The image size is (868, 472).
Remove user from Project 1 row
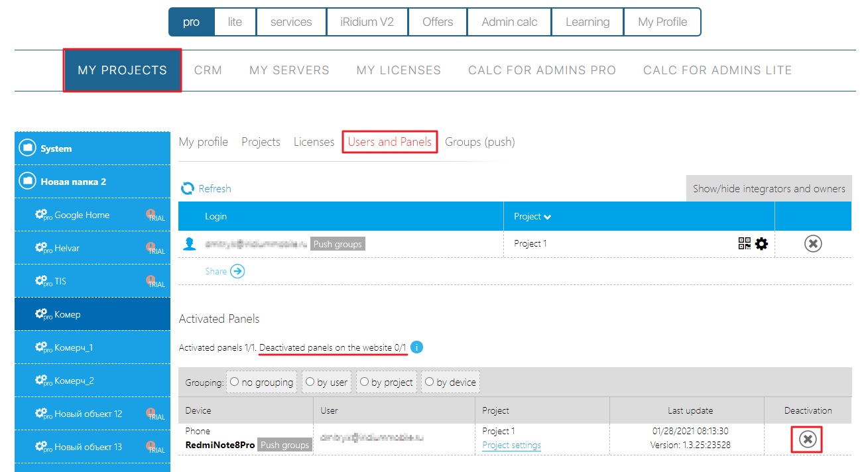(x=812, y=244)
